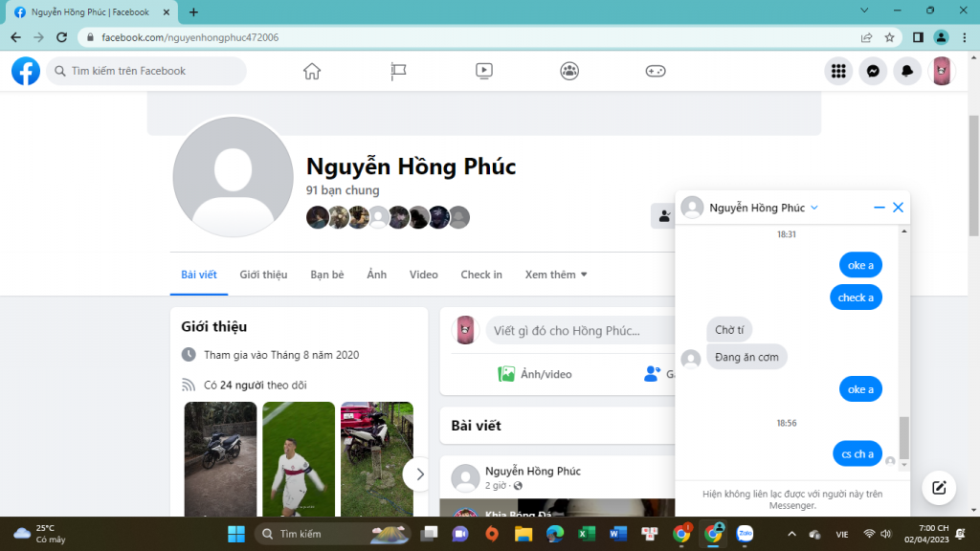This screenshot has width=980, height=551.
Task: Click the Windows taskbar search box
Action: (x=332, y=534)
